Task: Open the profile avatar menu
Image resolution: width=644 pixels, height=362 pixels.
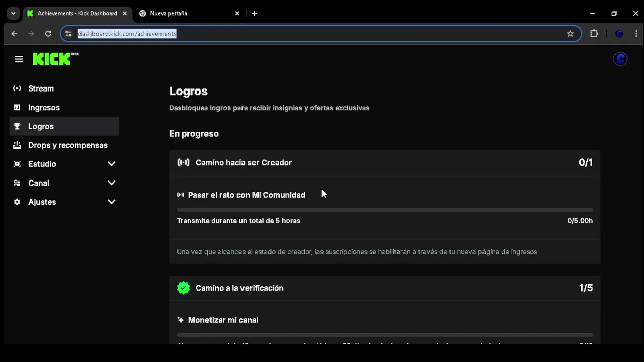Action: coord(620,59)
